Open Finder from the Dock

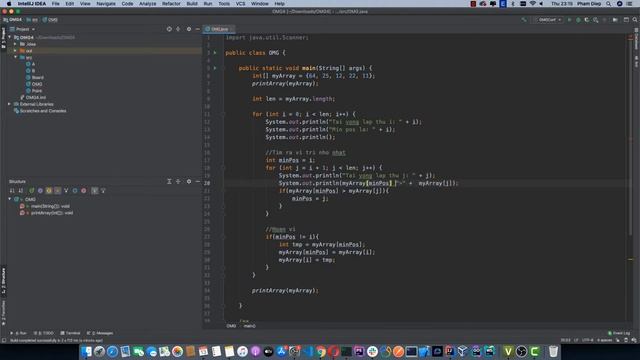click(86, 351)
